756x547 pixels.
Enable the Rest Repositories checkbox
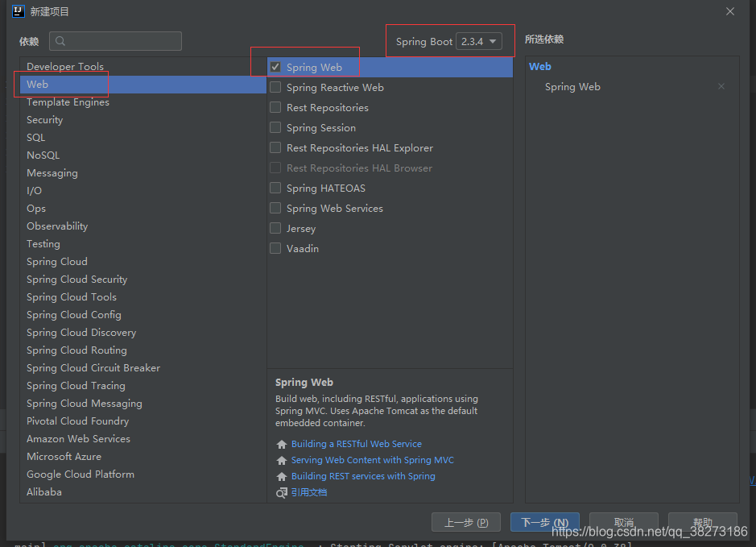275,107
